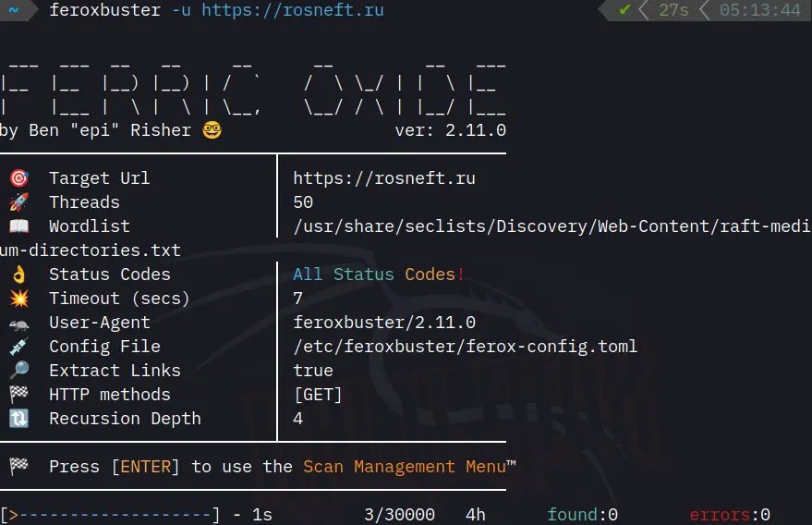Click the OK hand emoji beside Status Codes

coord(19,275)
